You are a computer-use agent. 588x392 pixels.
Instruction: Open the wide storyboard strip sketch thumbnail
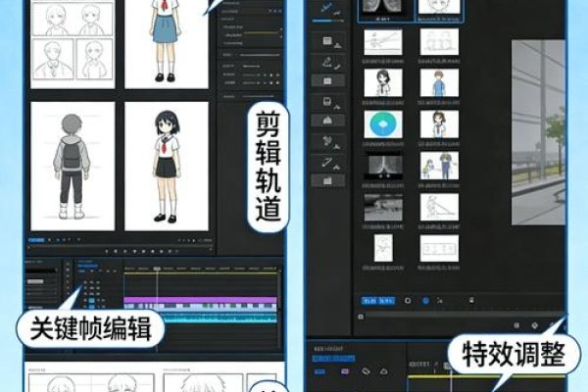(439, 248)
